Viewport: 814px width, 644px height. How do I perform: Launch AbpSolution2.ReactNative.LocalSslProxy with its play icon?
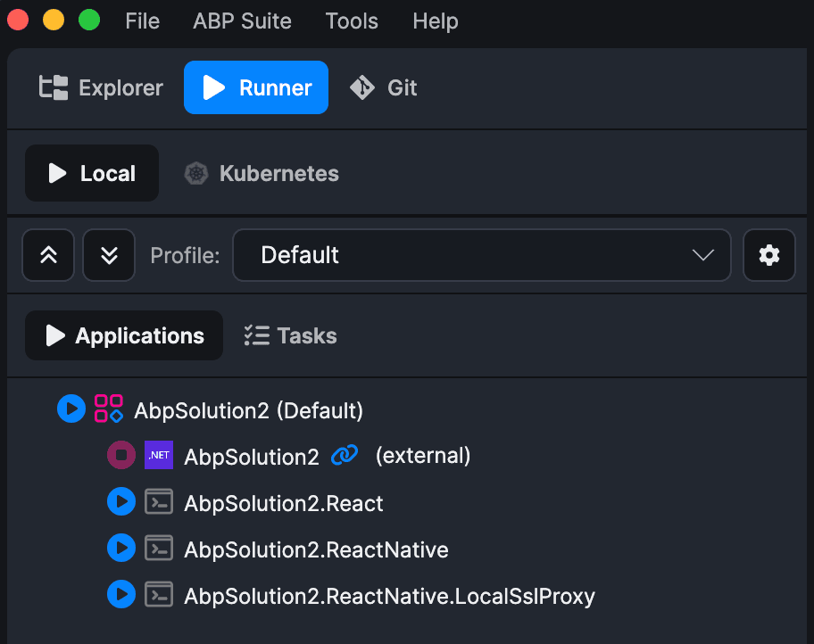[x=121, y=594]
